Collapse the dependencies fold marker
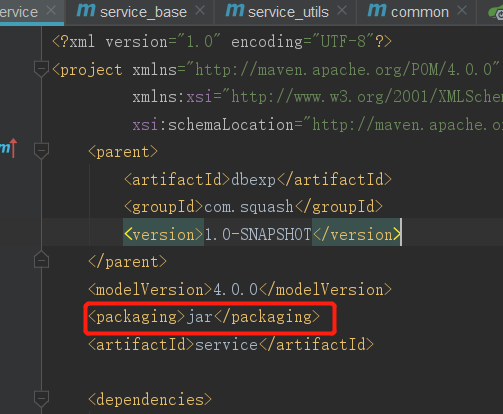Viewport: 503px width, 414px height. pos(41,398)
